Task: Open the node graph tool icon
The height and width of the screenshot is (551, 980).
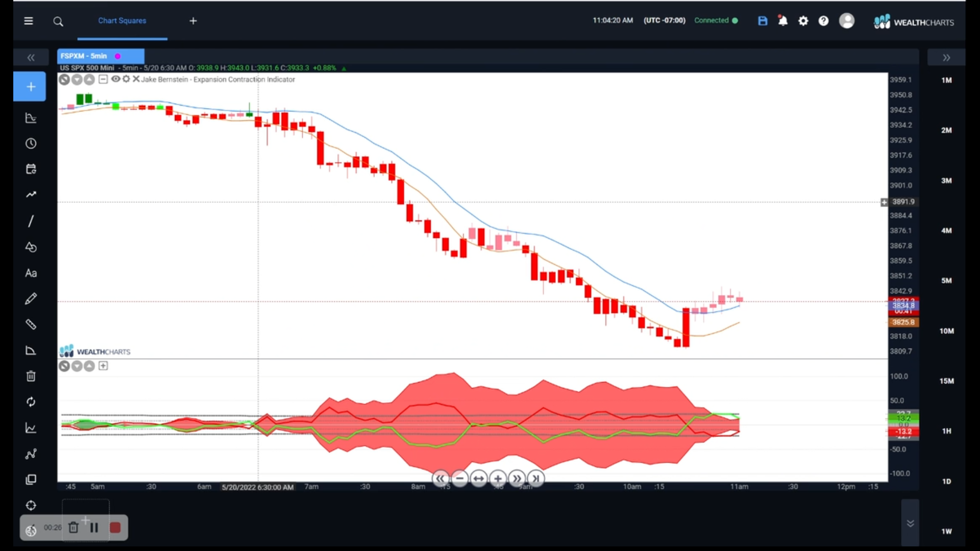Action: pos(31,454)
